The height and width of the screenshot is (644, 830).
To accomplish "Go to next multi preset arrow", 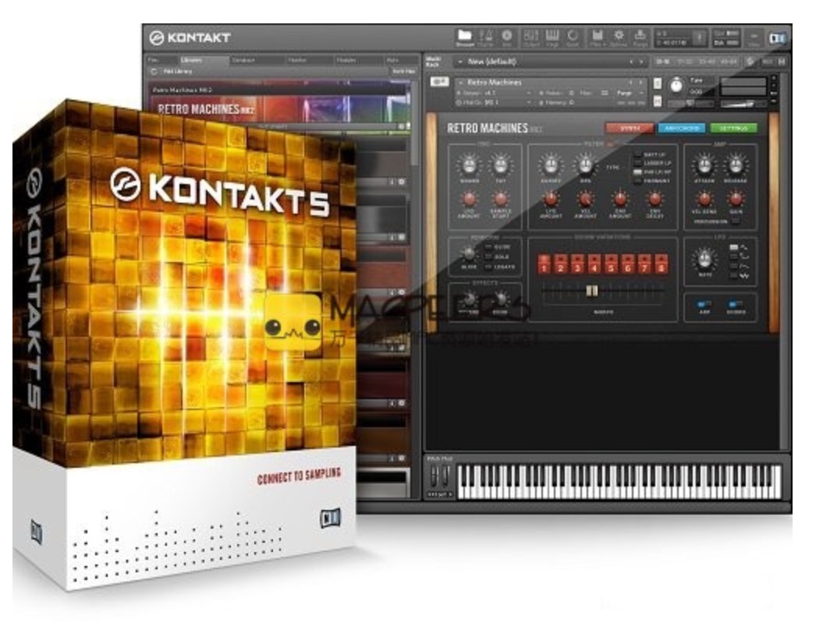I will [641, 62].
